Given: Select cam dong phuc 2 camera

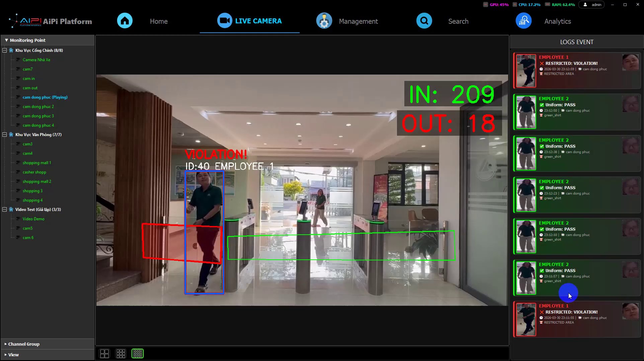Looking at the screenshot, I should pos(38,107).
